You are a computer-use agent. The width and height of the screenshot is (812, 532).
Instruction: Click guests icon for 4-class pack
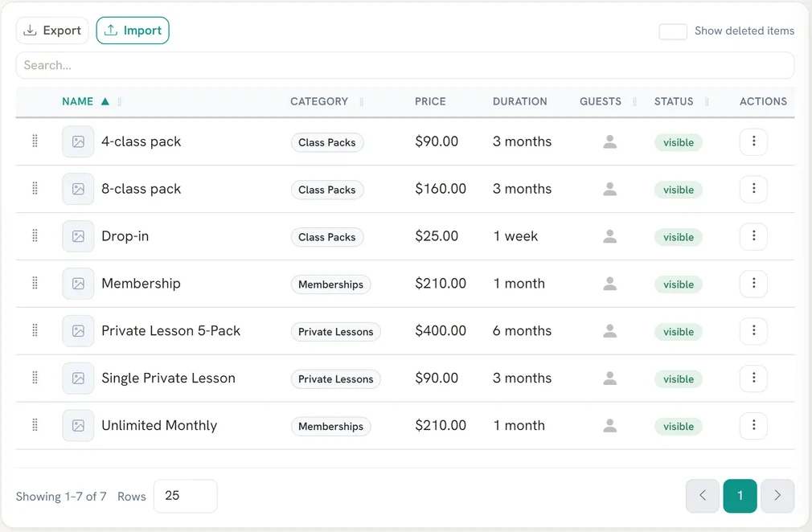tap(610, 141)
